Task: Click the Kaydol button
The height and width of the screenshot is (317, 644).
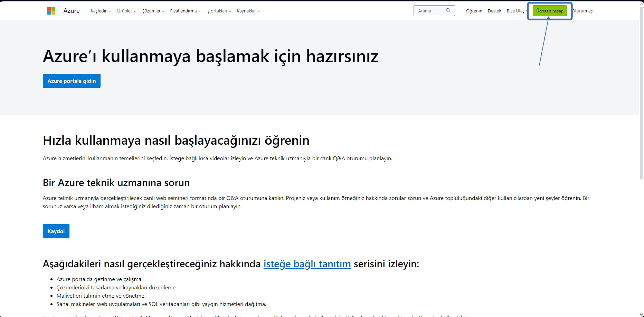Action: coord(56,231)
